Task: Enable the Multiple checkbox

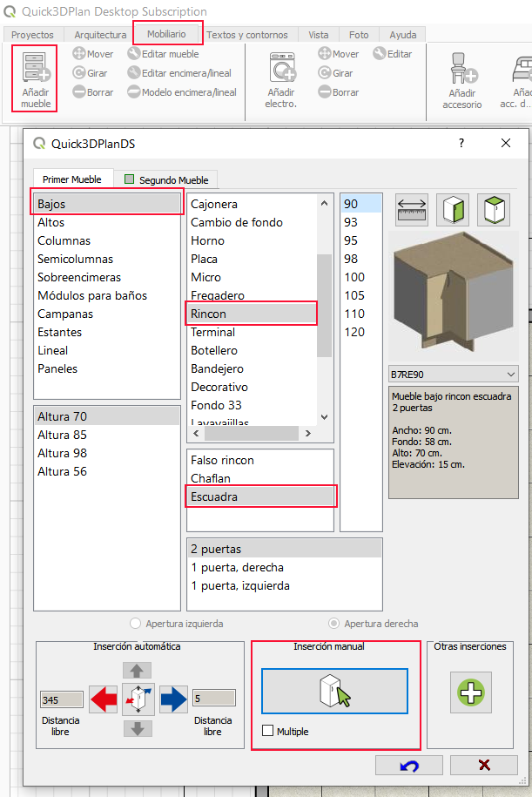Action: click(x=268, y=731)
